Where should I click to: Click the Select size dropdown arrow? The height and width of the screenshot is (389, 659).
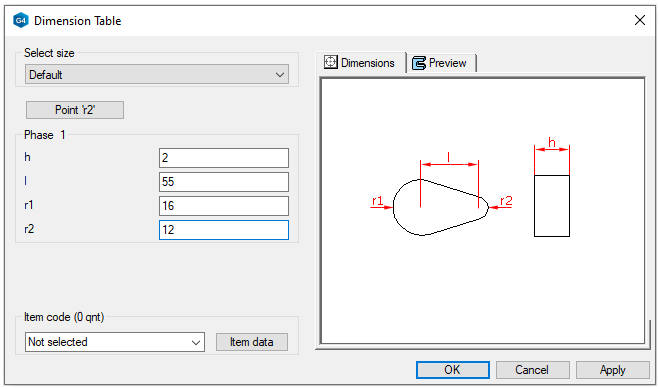(280, 75)
